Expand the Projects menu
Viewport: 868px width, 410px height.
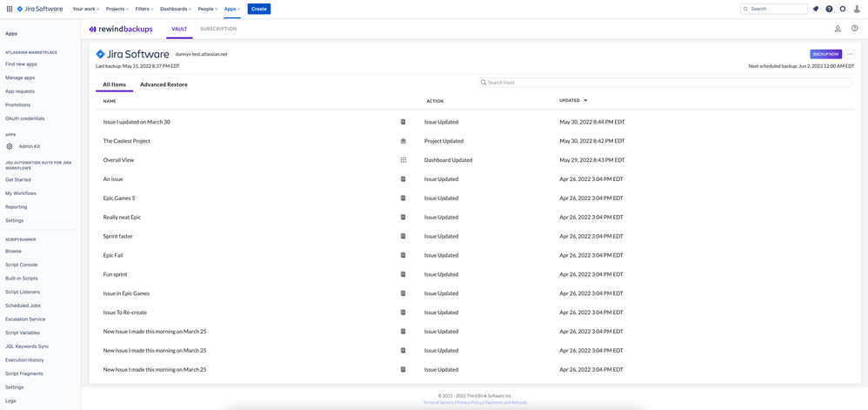coord(117,9)
